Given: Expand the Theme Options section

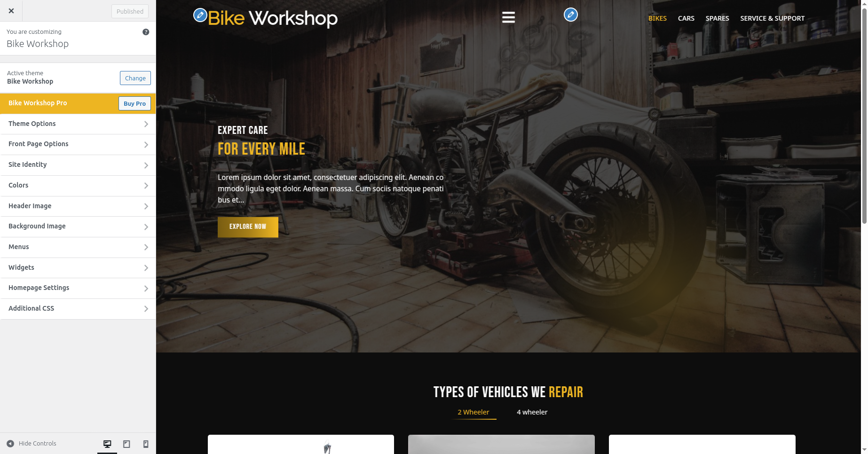Looking at the screenshot, I should [78, 124].
